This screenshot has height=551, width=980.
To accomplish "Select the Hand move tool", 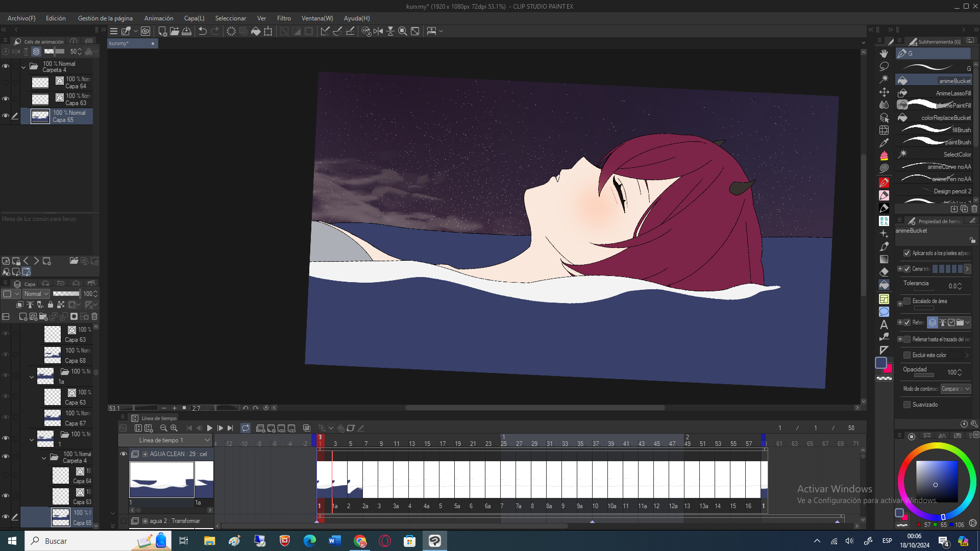I will (884, 54).
